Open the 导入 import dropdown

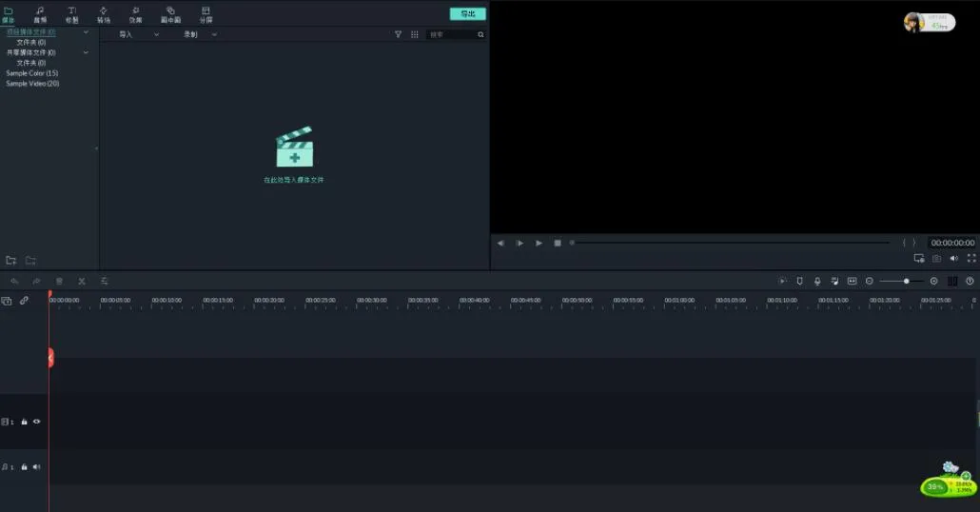click(x=138, y=34)
